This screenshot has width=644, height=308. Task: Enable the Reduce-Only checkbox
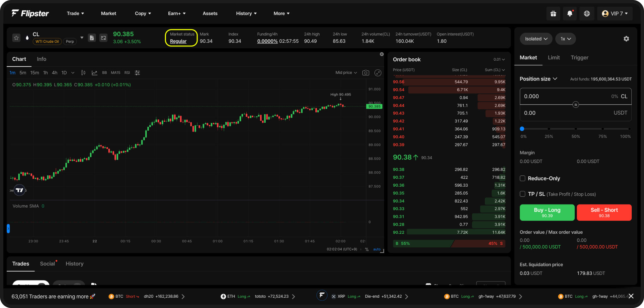(x=523, y=178)
